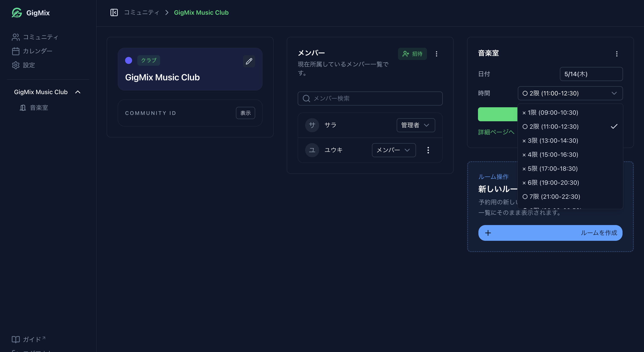Click コミュニティ in the breadcrumb
This screenshot has height=352, width=644.
click(142, 12)
